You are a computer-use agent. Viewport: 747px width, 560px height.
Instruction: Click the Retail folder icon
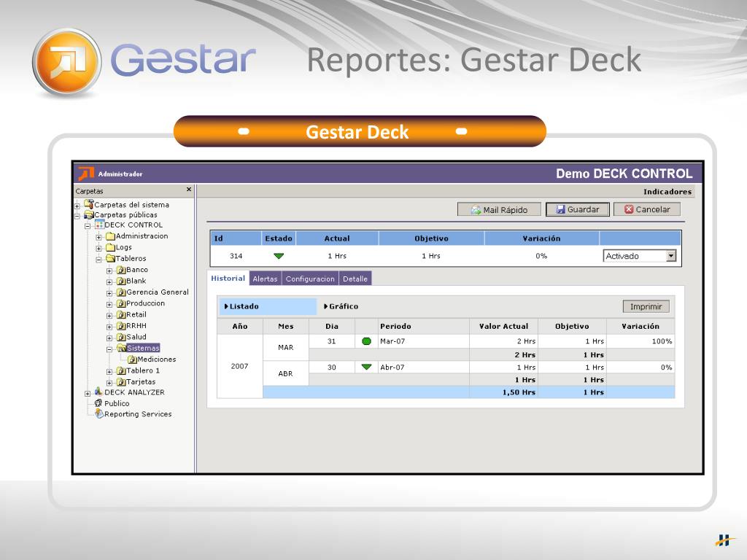pos(121,315)
